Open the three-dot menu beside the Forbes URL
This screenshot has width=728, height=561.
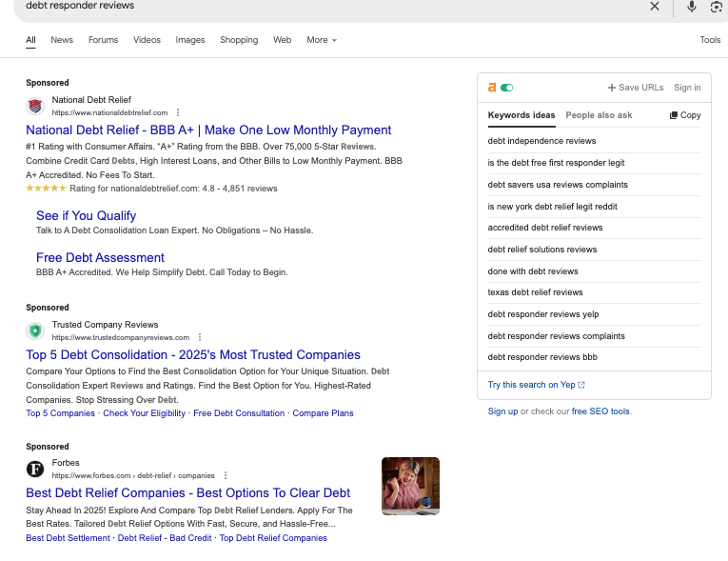(226, 475)
